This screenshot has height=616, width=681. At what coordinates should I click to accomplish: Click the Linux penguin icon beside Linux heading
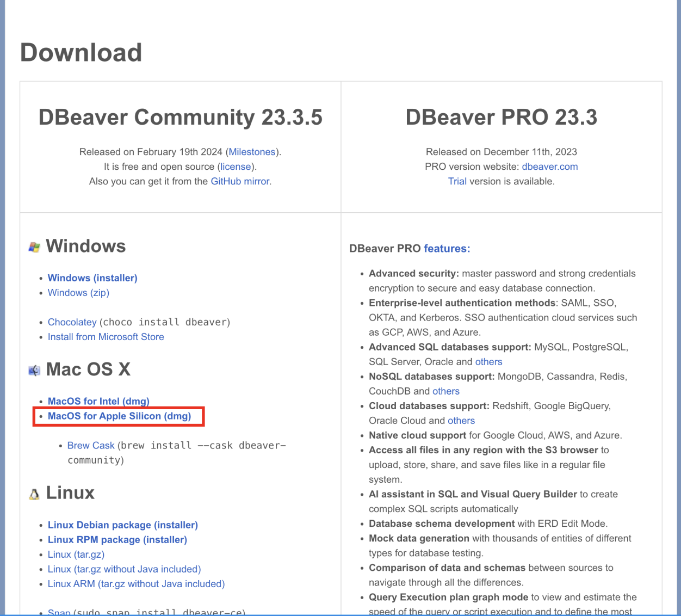click(34, 494)
